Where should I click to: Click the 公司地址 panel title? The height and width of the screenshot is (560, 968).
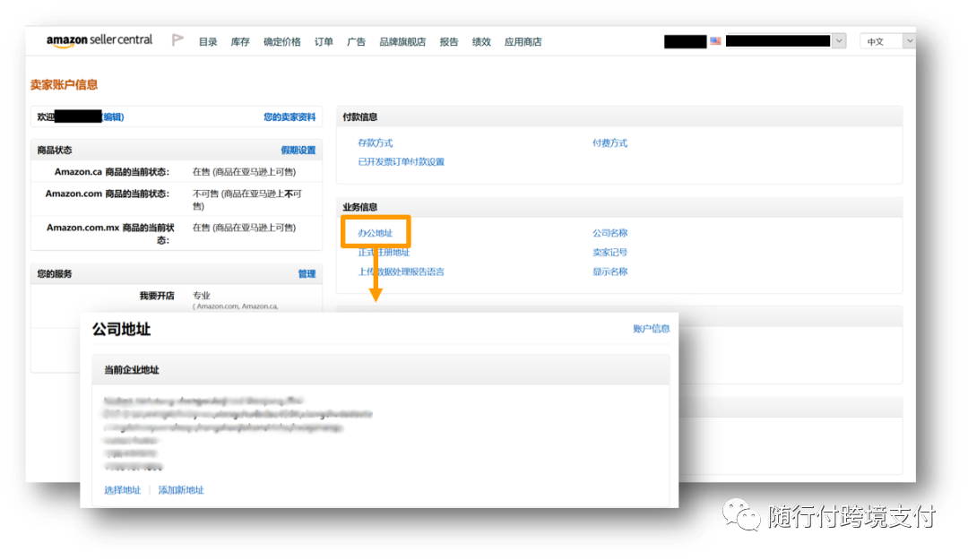click(122, 329)
